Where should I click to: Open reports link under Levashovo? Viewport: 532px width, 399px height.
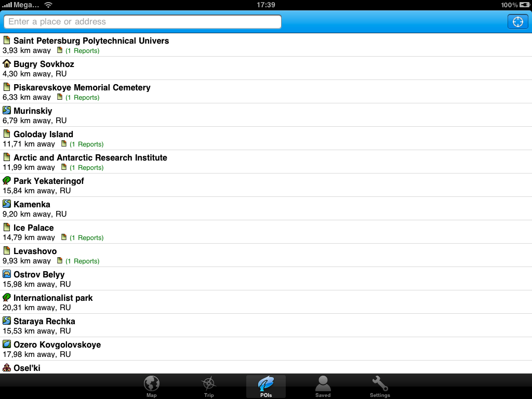(x=82, y=261)
